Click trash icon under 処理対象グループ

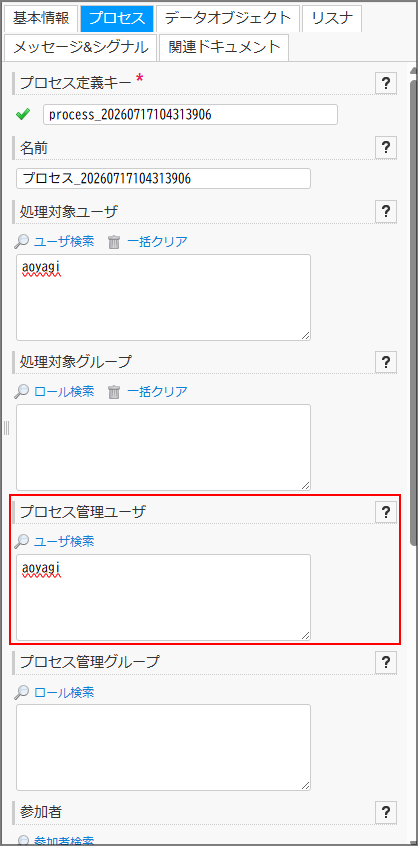click(114, 392)
